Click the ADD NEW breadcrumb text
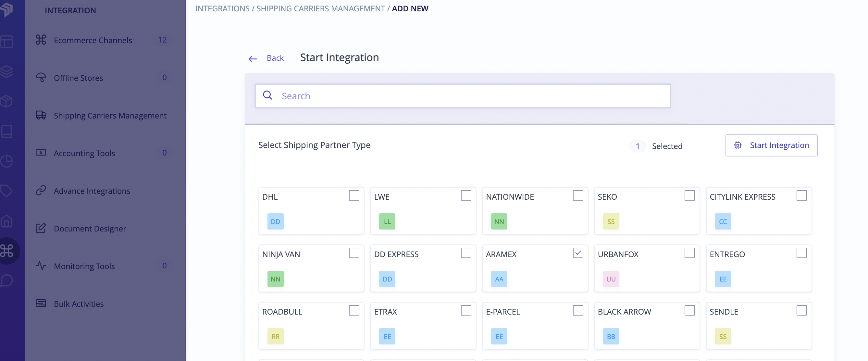 (410, 8)
